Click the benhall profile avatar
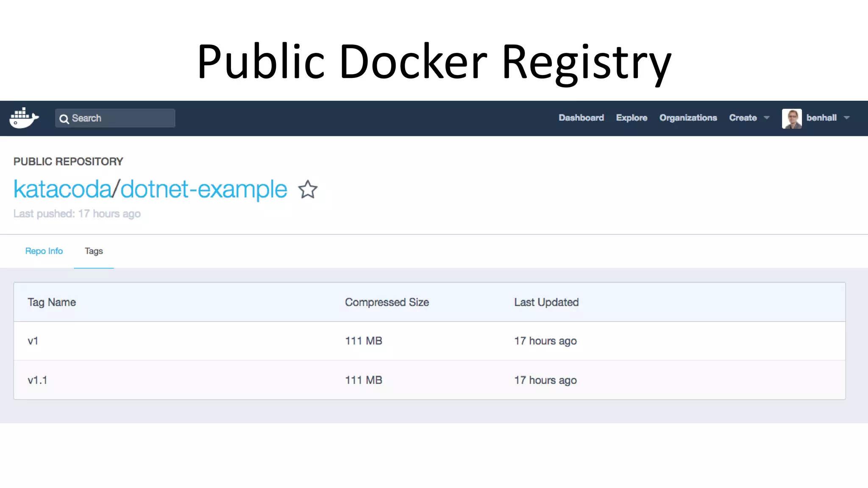Image resolution: width=868 pixels, height=488 pixels. (792, 118)
